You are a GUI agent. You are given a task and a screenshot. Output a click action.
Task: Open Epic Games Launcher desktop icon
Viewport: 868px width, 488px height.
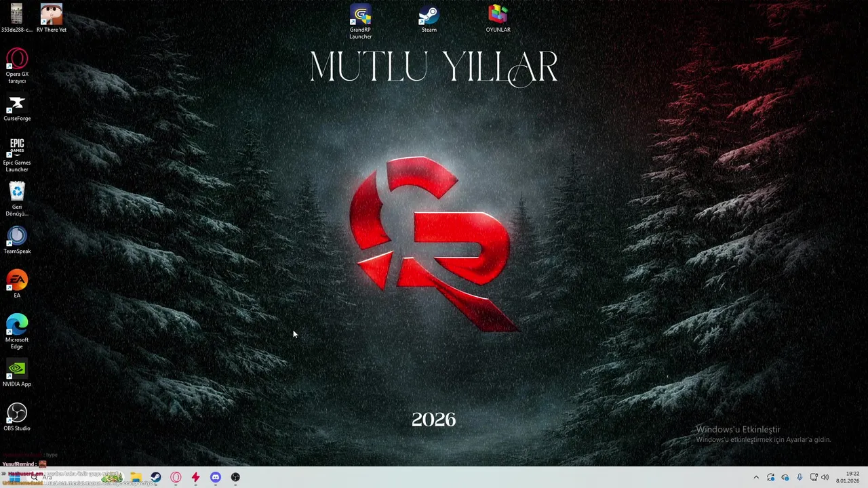tap(17, 155)
